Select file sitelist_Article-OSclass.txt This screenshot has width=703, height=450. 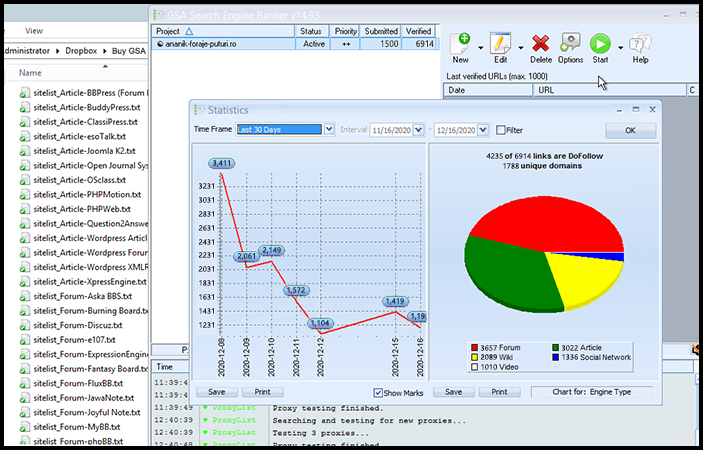[x=79, y=180]
